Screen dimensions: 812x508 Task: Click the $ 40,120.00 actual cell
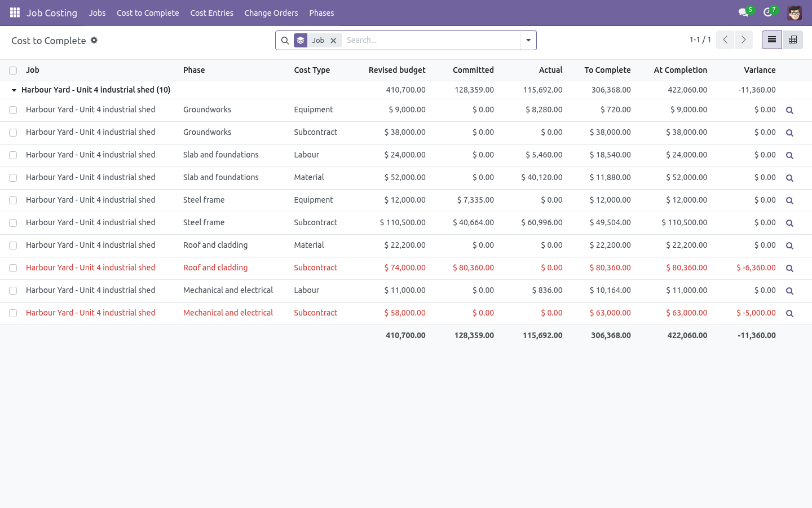(542, 177)
